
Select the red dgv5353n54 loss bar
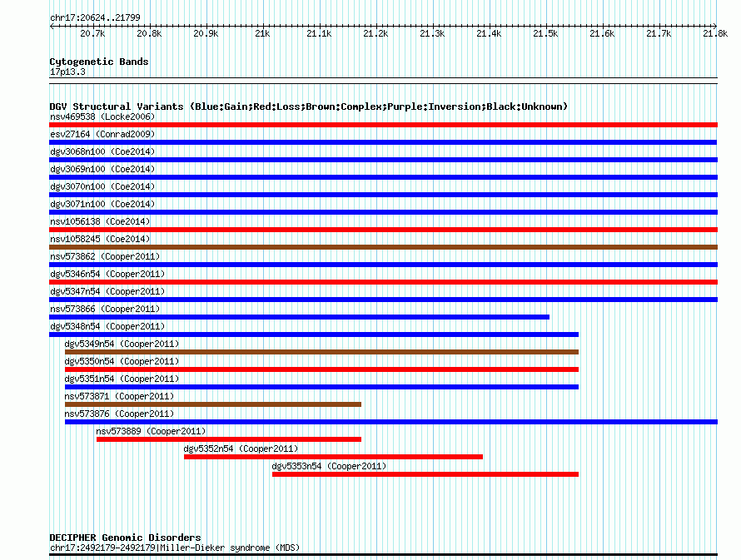[425, 474]
